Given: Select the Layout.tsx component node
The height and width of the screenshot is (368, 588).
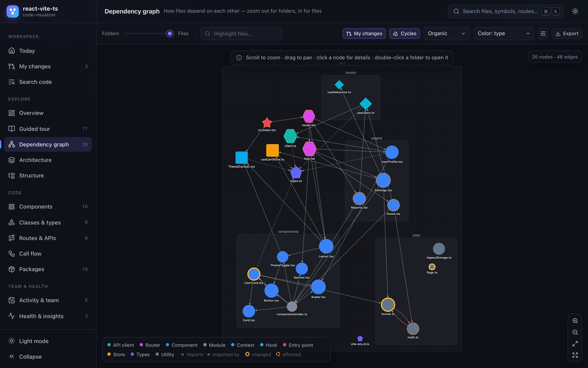Looking at the screenshot, I should (x=326, y=246).
